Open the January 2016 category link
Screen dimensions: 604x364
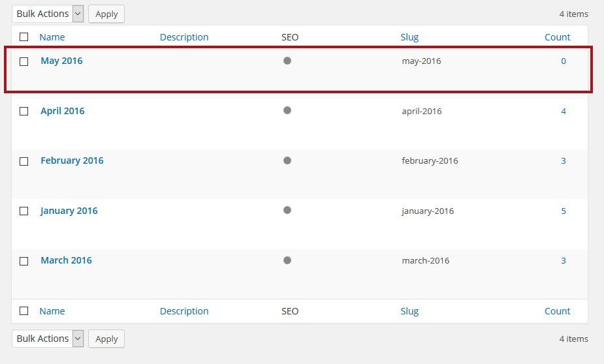[69, 211]
